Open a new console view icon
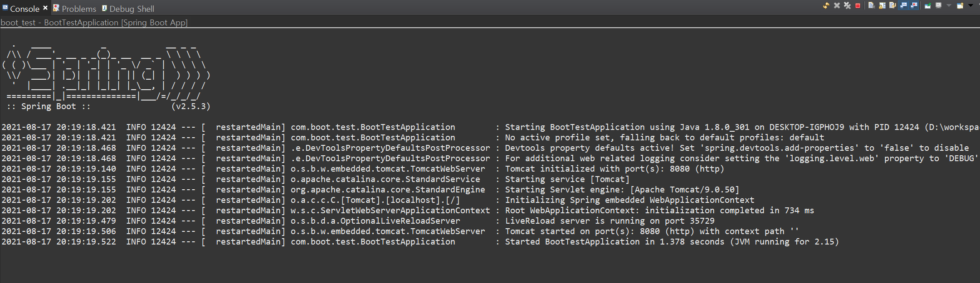The image size is (980, 283). coord(960,5)
